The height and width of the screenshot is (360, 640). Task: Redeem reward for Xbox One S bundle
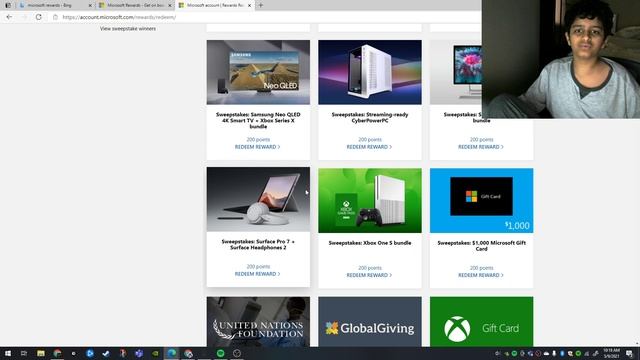point(369,275)
